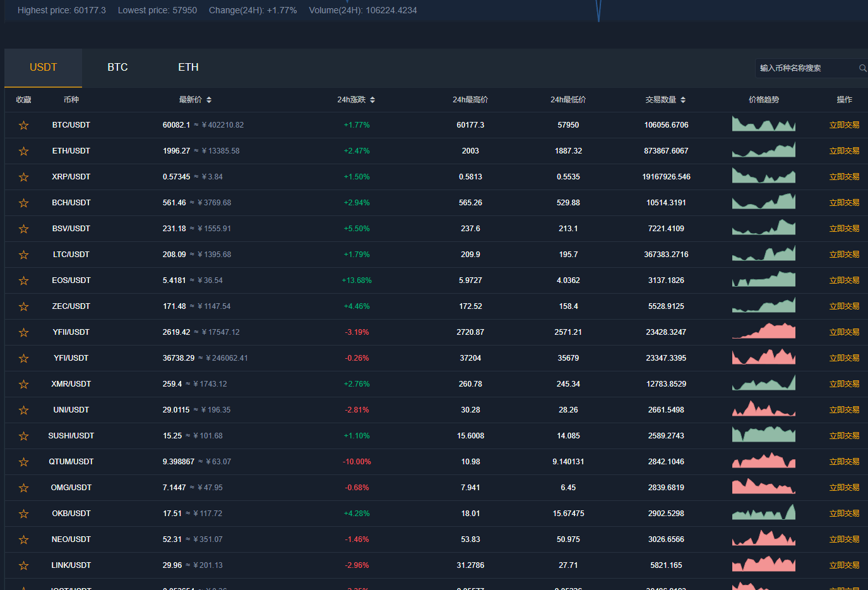Favorite the BTC/USDT pair star
The width and height of the screenshot is (868, 590).
23,125
